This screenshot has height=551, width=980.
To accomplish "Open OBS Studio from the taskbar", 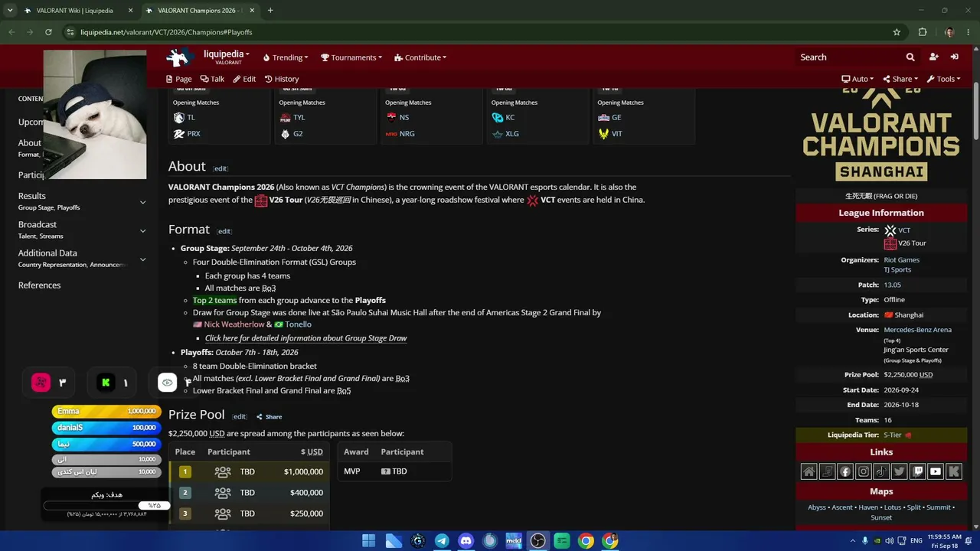I will point(537,541).
